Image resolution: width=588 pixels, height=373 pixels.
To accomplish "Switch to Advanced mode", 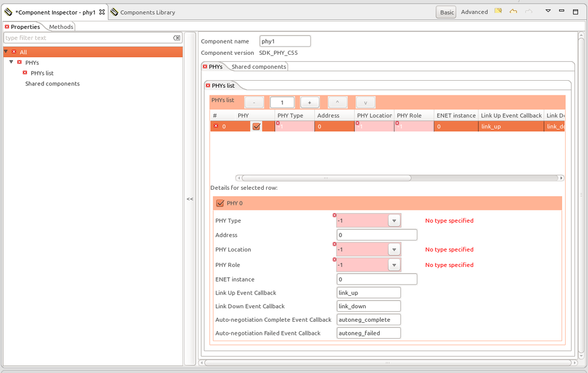I will coord(474,11).
